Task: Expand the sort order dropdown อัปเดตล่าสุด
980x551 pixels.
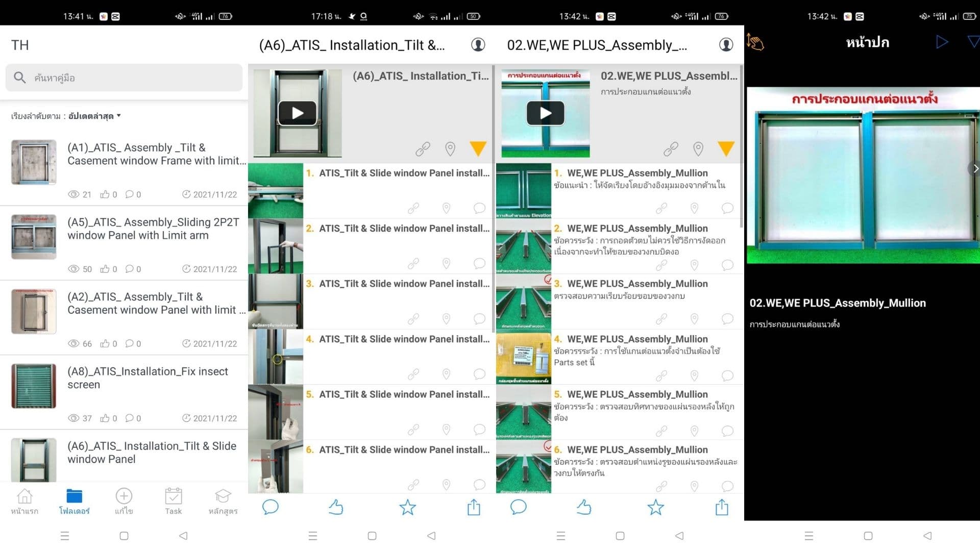Action: tap(95, 116)
